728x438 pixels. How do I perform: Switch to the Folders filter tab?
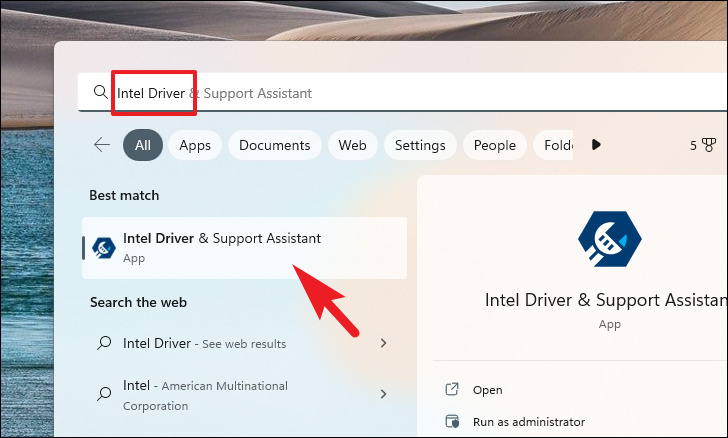coord(553,145)
